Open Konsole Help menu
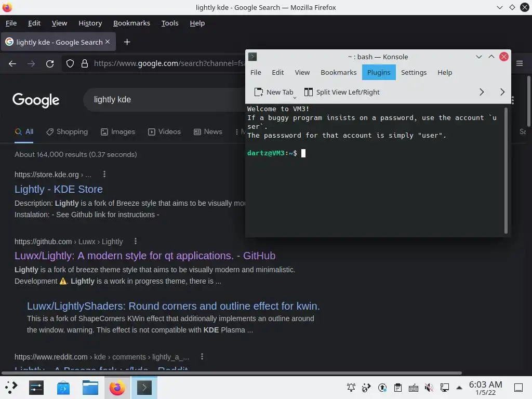This screenshot has height=399, width=532. point(445,73)
